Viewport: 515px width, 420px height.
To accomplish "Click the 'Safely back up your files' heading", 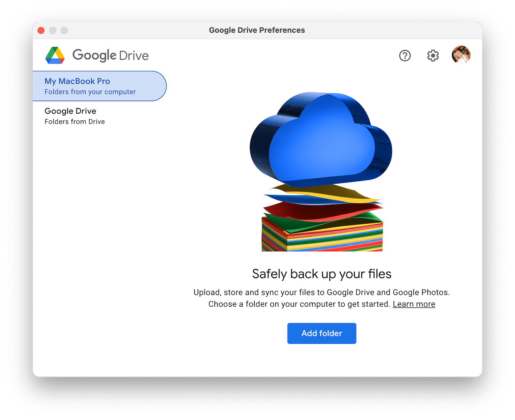I will [x=322, y=274].
